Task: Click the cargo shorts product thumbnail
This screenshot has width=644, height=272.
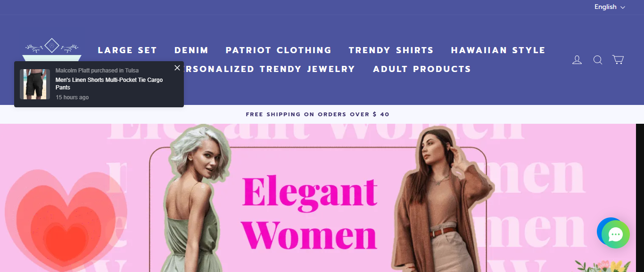Action: tap(35, 84)
